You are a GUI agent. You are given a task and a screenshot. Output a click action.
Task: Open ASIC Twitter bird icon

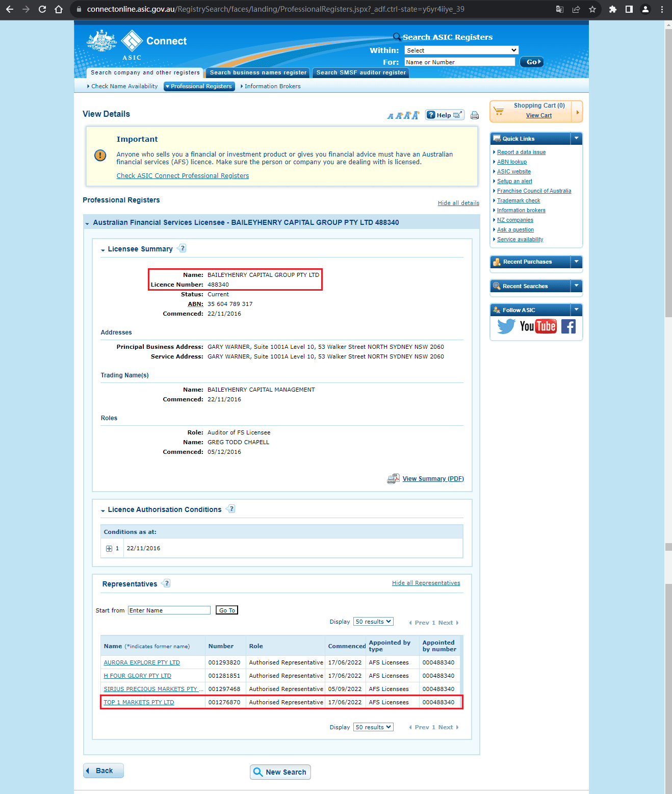506,326
